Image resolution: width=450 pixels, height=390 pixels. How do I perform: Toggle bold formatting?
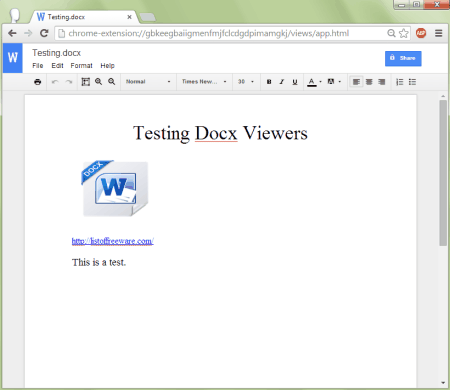pyautogui.click(x=269, y=82)
